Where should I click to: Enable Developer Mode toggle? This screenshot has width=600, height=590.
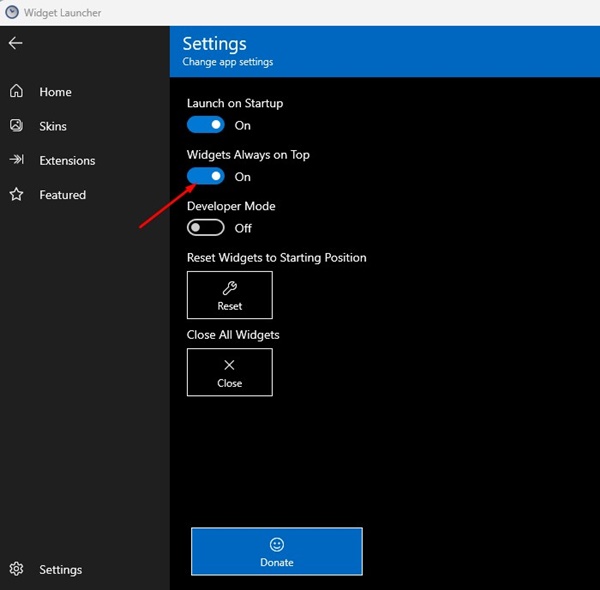pyautogui.click(x=205, y=228)
